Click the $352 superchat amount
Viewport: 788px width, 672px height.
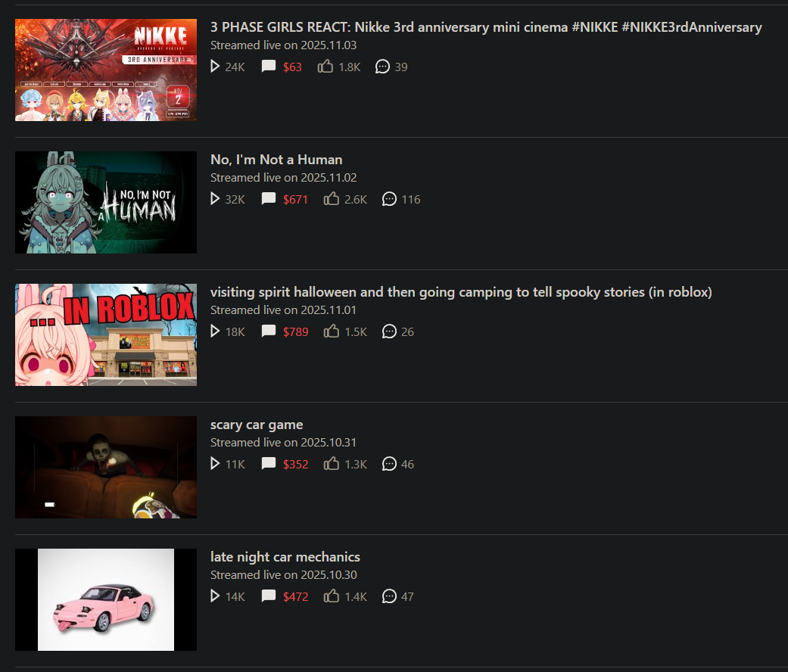point(295,464)
